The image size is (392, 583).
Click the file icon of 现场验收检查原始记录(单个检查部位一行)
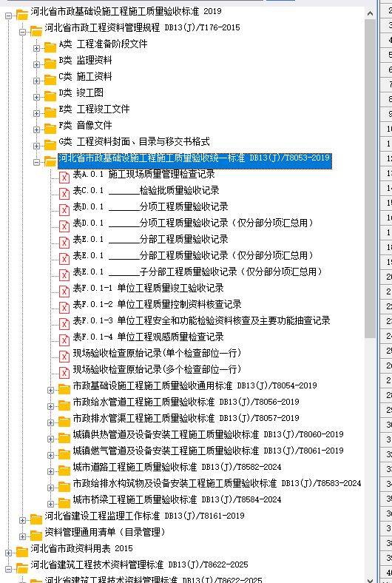click(64, 356)
